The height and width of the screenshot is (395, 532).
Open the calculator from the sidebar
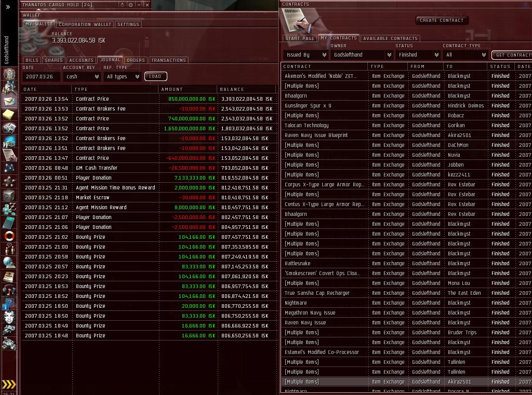[x=9, y=222]
